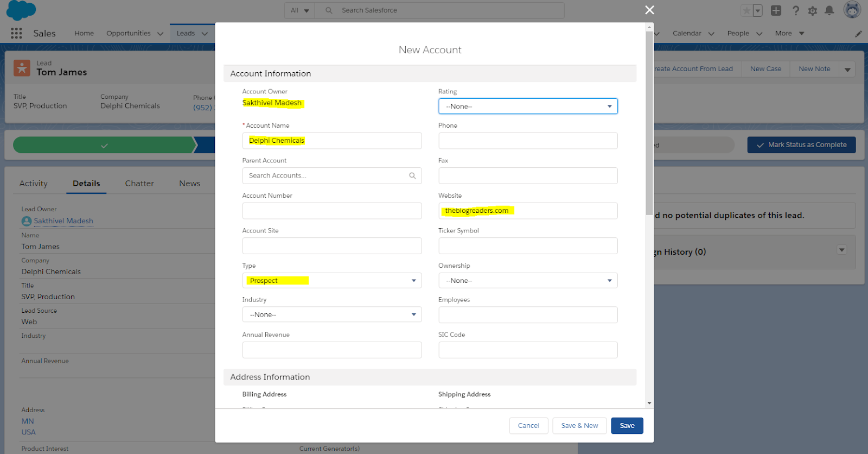The height and width of the screenshot is (454, 868).
Task: Click the Lead record star icon
Action: point(22,68)
